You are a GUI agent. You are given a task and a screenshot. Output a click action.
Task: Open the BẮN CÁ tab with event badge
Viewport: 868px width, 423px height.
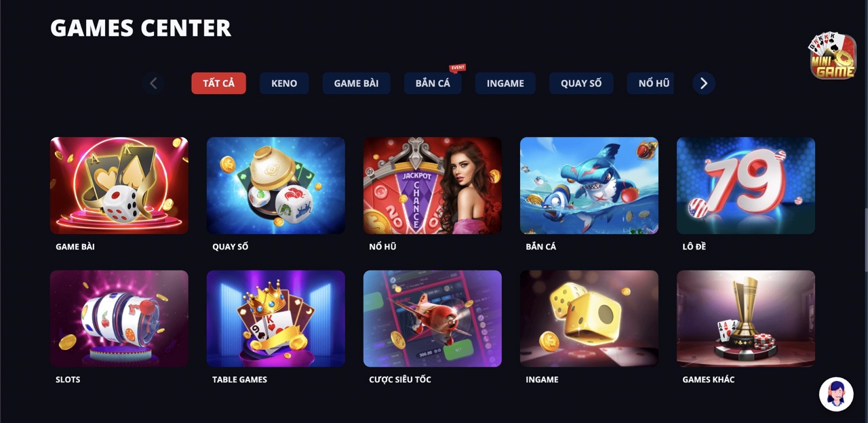coord(433,83)
